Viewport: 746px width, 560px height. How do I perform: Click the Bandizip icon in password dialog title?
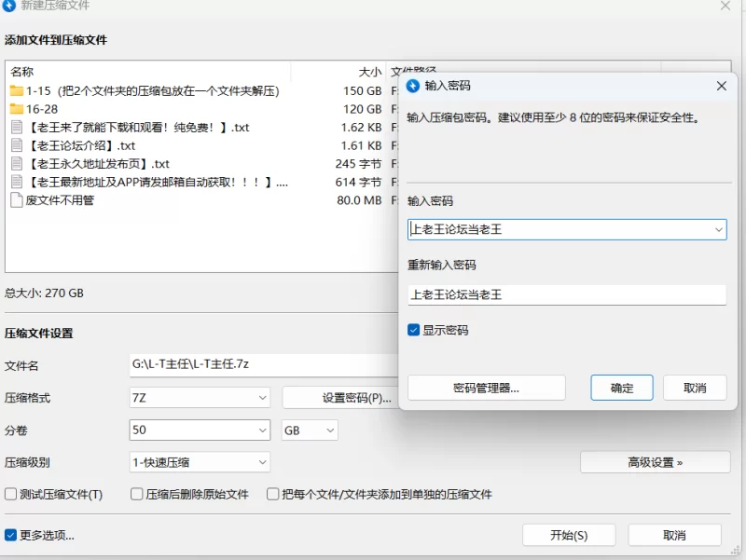pos(413,86)
